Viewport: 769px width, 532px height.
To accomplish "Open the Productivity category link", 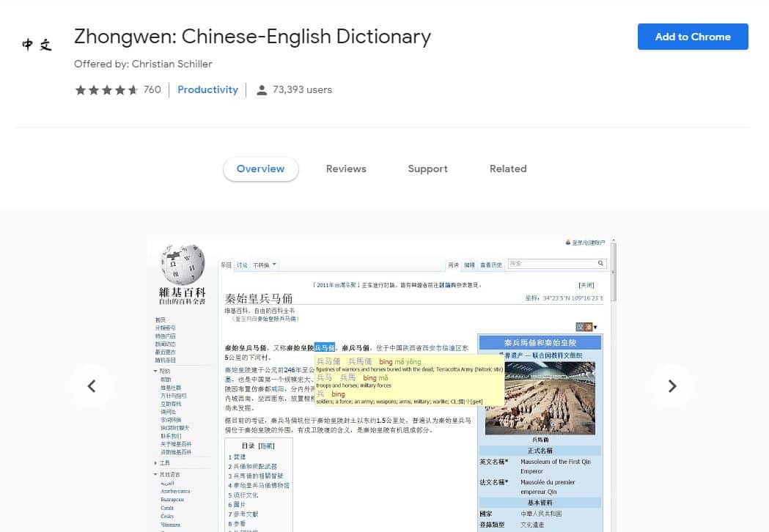I will click(207, 89).
